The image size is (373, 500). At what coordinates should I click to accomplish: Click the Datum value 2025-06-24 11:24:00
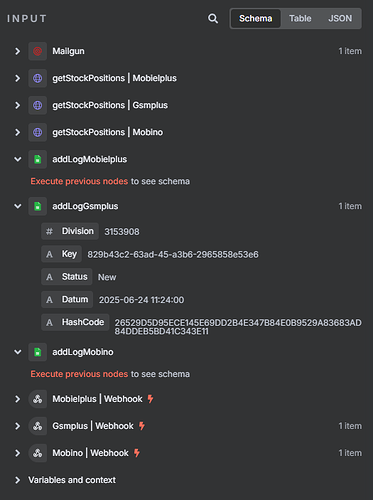point(141,300)
